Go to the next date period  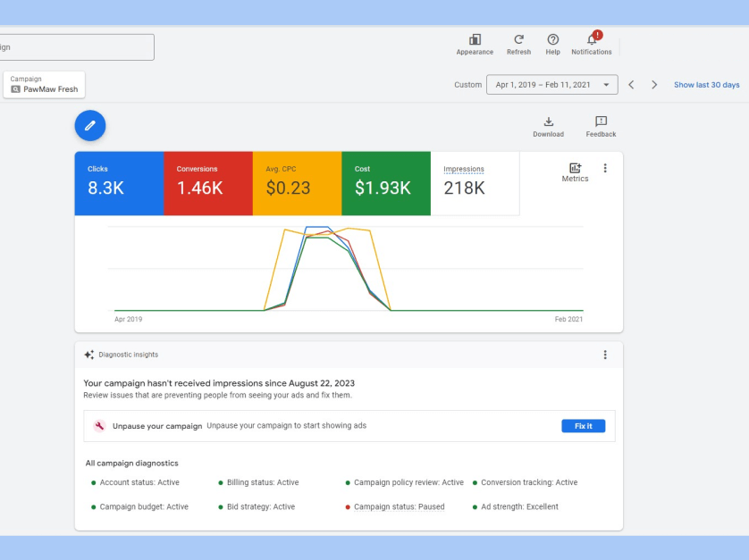pos(654,85)
